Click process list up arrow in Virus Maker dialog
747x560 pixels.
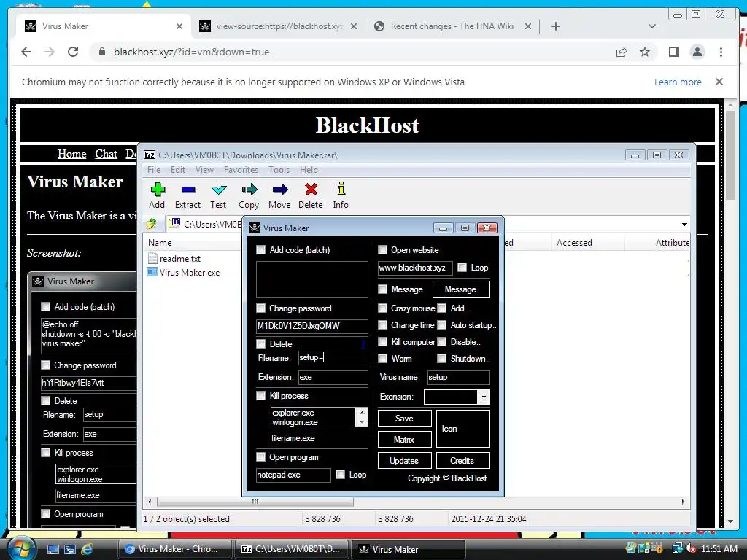362,413
